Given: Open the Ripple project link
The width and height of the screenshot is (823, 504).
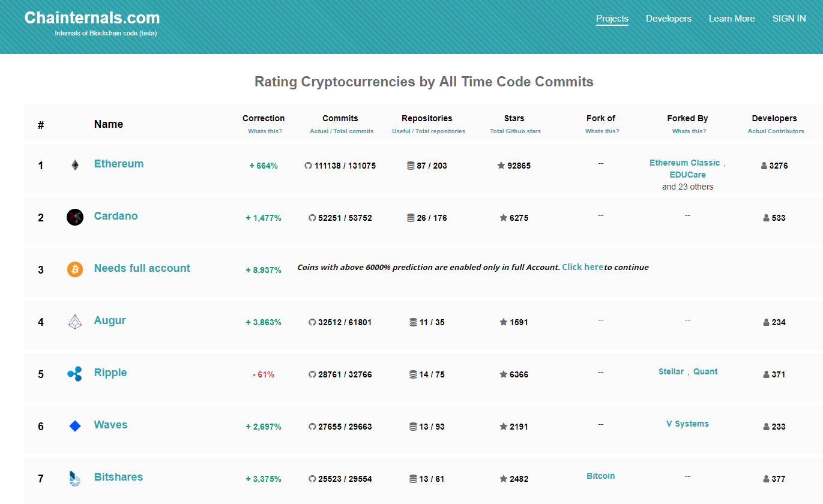Looking at the screenshot, I should 110,373.
